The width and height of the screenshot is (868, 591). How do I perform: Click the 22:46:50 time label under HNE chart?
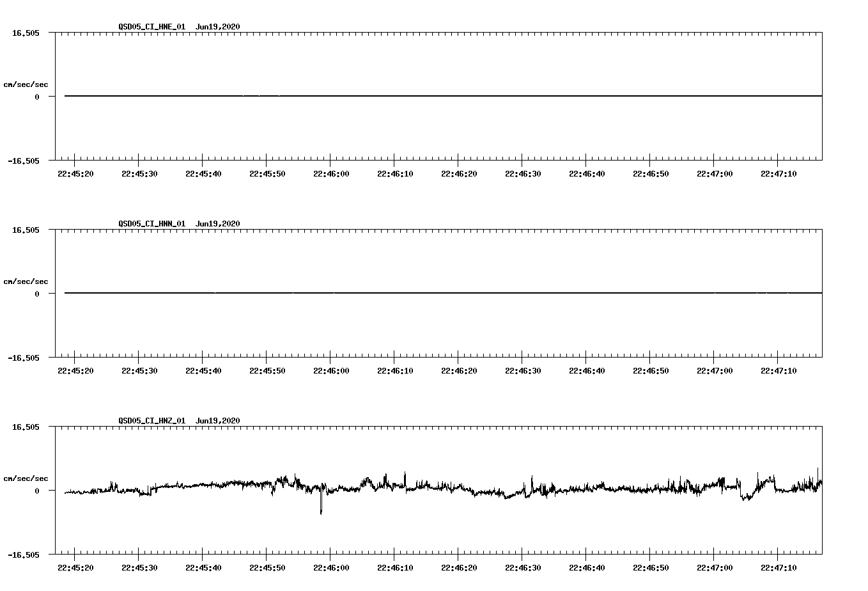[x=651, y=174]
